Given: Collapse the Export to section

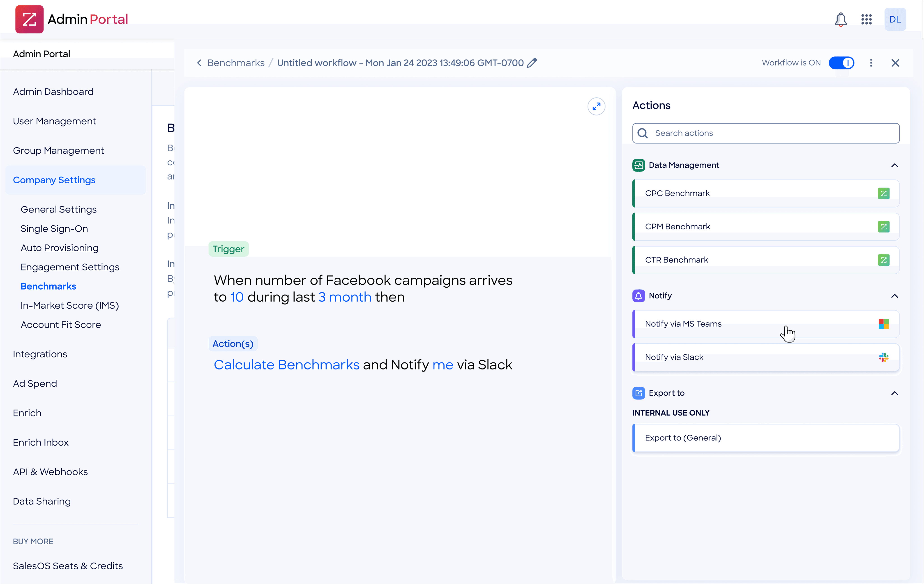Looking at the screenshot, I should point(894,393).
